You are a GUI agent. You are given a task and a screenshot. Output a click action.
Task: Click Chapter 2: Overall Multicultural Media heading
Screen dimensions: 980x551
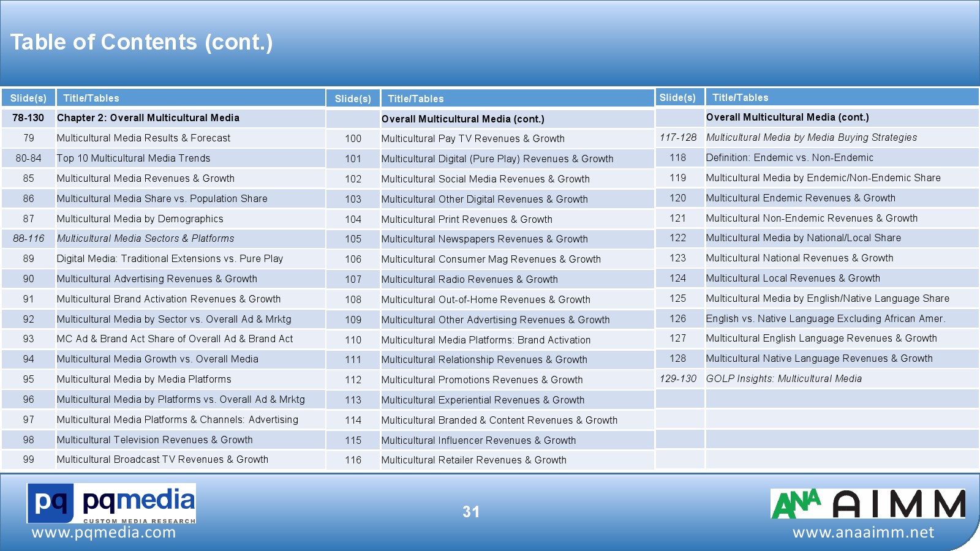(x=148, y=118)
